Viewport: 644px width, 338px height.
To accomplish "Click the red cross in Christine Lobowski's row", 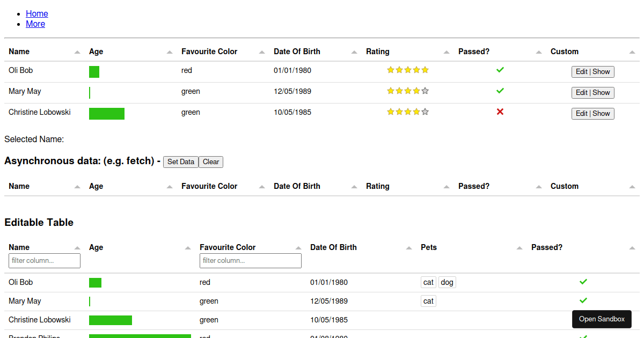I will pyautogui.click(x=500, y=112).
